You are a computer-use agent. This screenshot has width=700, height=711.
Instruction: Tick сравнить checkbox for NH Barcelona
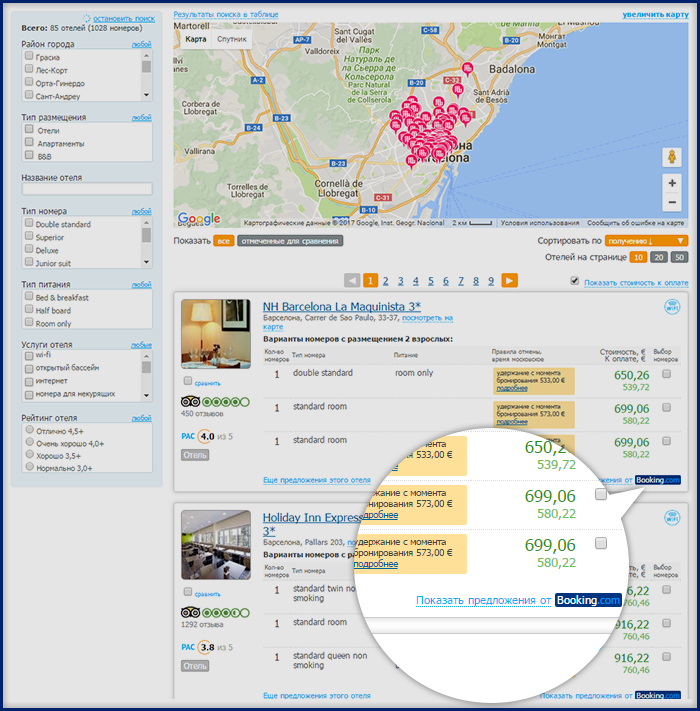coord(188,381)
